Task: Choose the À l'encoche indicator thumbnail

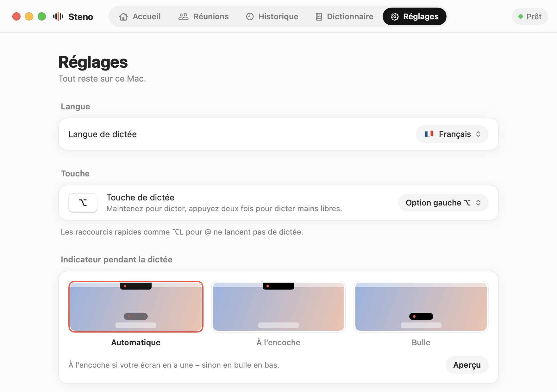Action: (278, 307)
